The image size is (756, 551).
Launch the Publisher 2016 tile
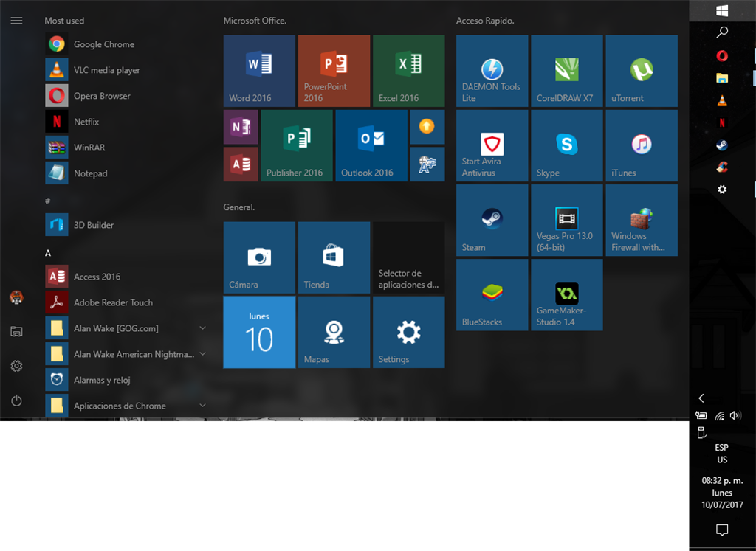point(297,145)
